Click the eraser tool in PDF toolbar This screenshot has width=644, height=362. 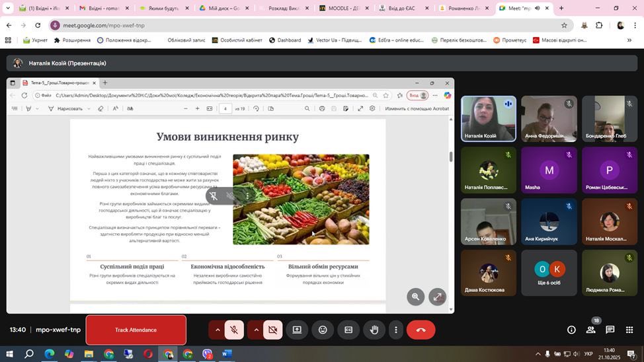101,109
